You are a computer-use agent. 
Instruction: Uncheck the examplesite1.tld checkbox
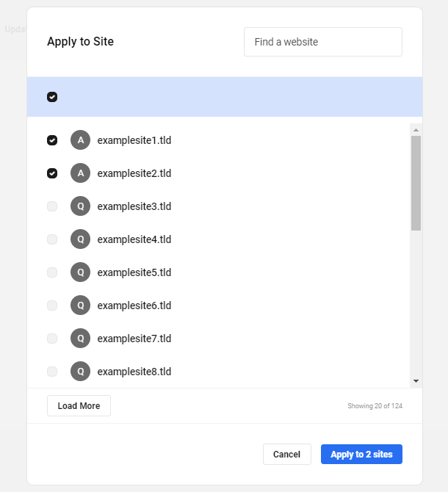52,140
